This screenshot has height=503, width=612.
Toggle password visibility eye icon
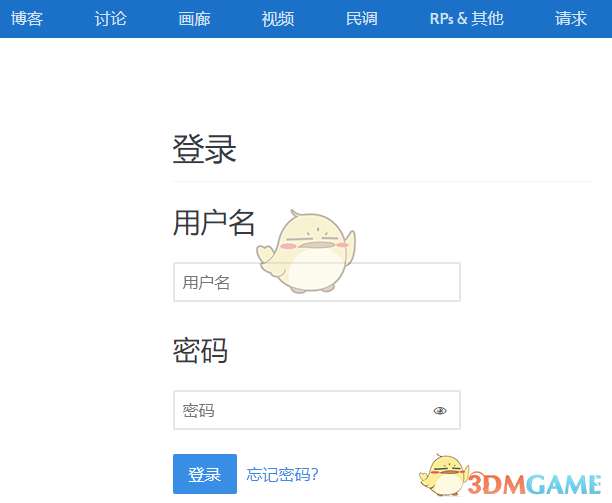coord(440,411)
